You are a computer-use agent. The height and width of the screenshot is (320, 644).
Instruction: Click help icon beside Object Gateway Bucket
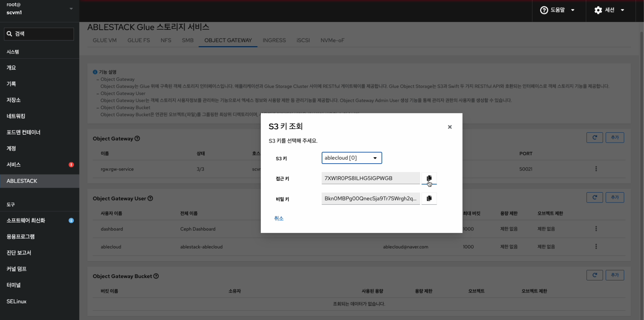(156, 276)
